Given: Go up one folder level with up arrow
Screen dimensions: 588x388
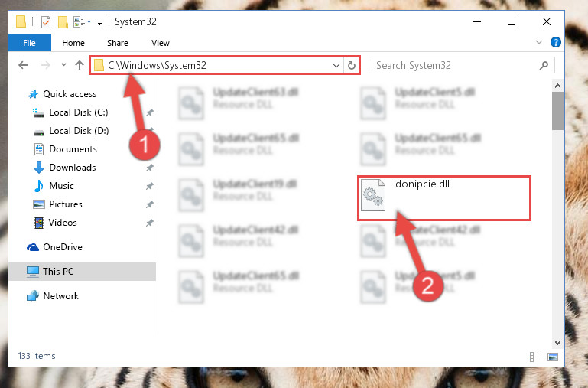Looking at the screenshot, I should 79,65.
